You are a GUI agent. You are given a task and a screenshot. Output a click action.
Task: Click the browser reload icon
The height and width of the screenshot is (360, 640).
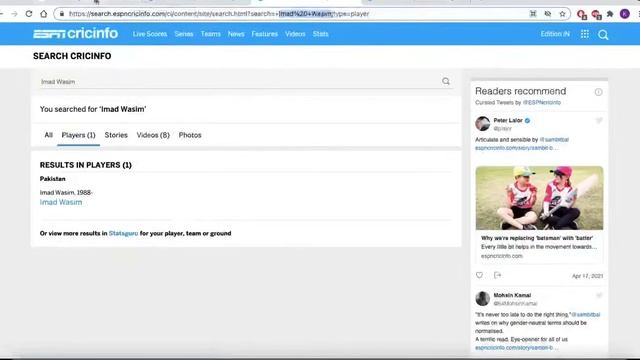[x=29, y=14]
